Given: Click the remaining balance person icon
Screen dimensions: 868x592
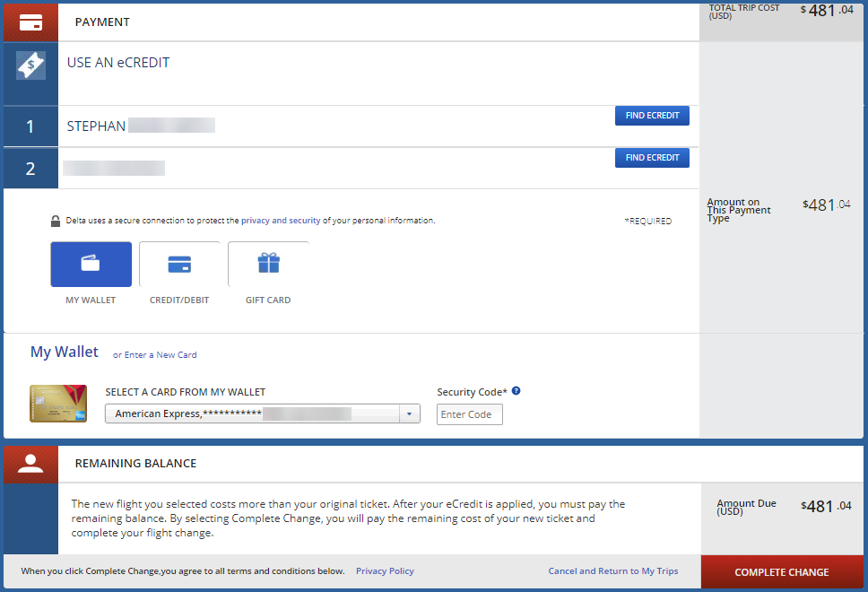Looking at the screenshot, I should click(30, 464).
